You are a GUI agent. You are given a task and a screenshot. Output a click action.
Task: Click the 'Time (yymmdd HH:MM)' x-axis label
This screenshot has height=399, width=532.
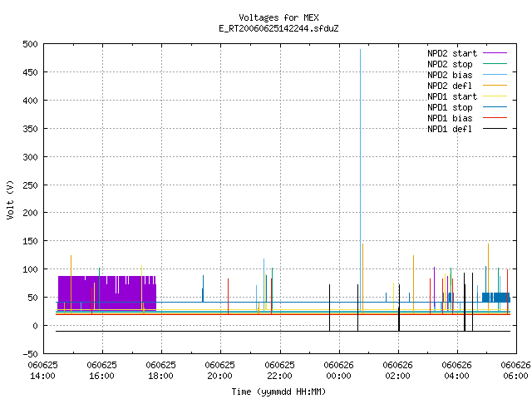[278, 392]
